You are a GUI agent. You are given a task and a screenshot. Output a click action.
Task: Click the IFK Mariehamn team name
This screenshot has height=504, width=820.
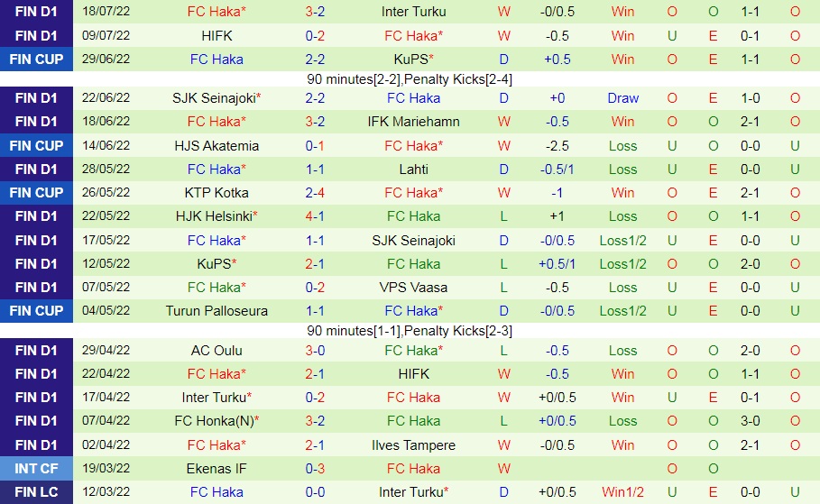coord(413,122)
